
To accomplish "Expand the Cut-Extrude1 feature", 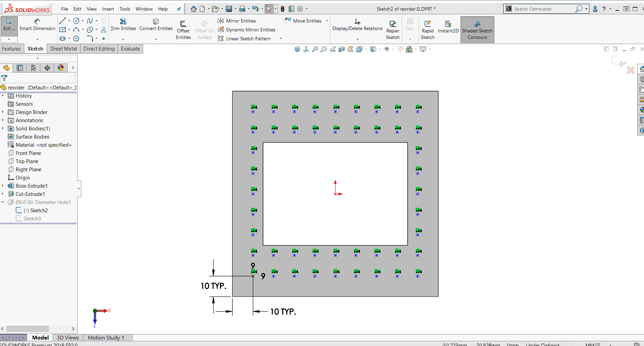I will point(3,194).
